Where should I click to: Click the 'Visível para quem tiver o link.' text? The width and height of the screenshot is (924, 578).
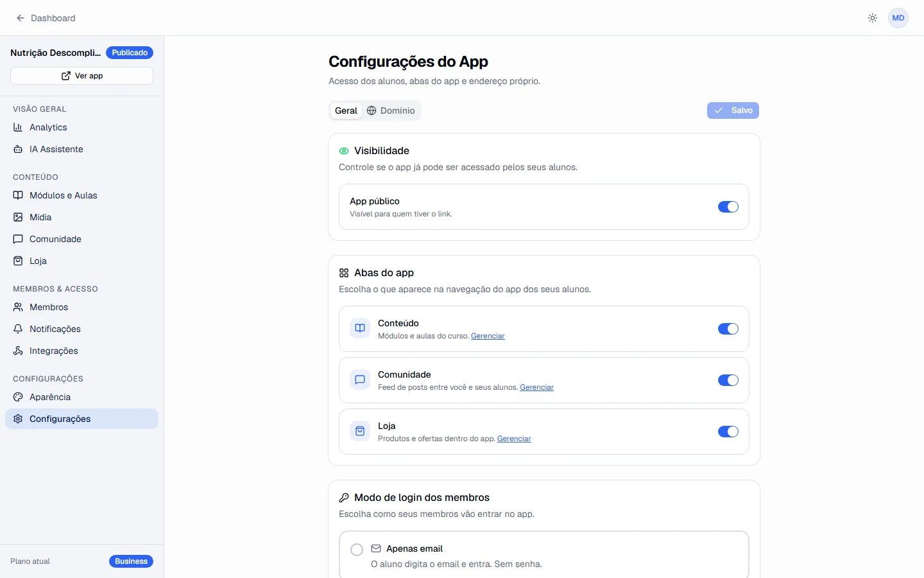(x=401, y=214)
